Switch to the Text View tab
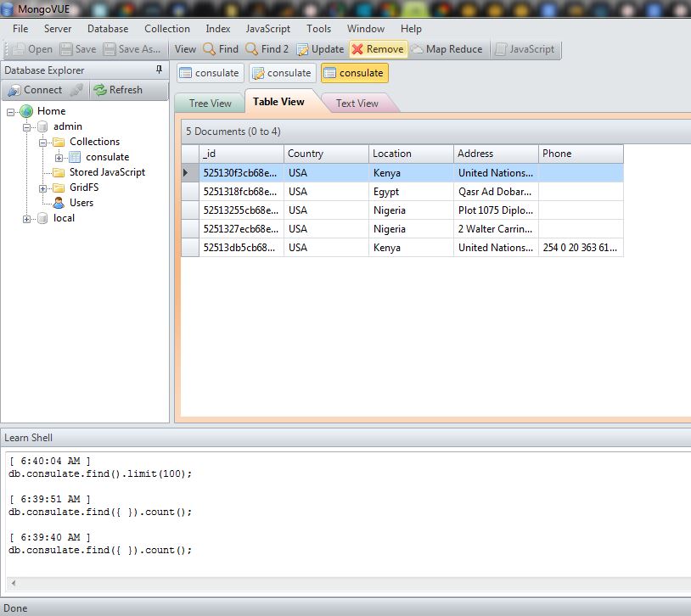Screen dimensions: 691x616 coord(357,104)
